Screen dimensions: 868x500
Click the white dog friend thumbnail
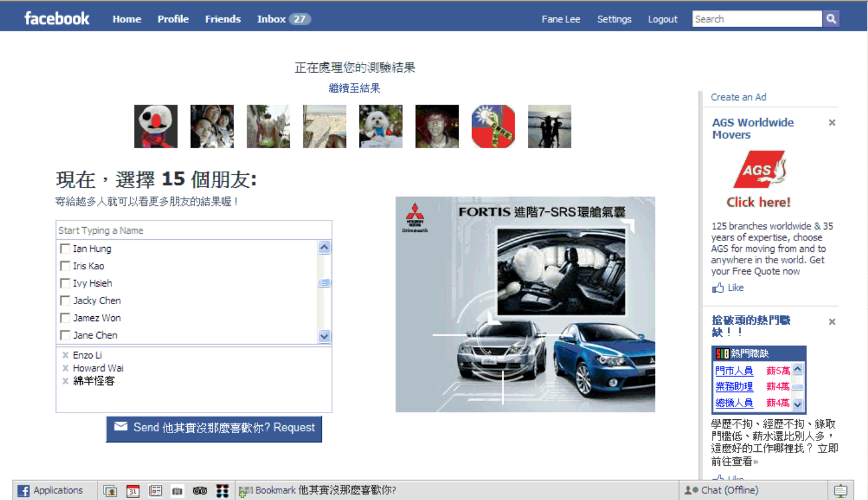(x=381, y=127)
